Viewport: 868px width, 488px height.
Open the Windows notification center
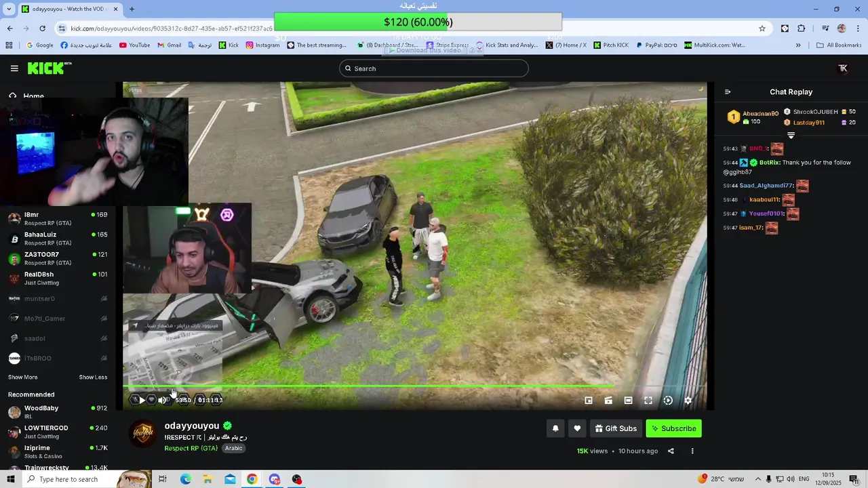pyautogui.click(x=854, y=479)
